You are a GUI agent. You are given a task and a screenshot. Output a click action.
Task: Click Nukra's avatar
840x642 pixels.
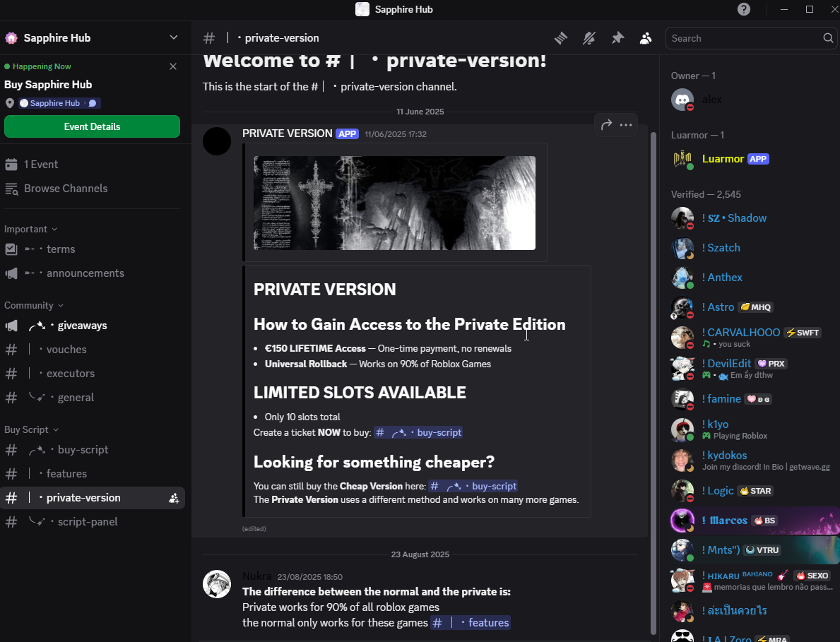pyautogui.click(x=217, y=583)
